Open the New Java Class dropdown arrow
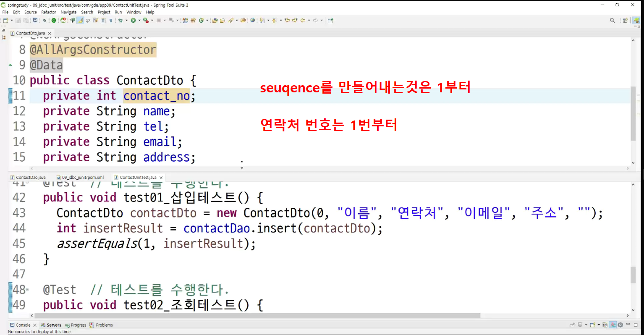Screen dimensions: 644x335 coord(207,20)
